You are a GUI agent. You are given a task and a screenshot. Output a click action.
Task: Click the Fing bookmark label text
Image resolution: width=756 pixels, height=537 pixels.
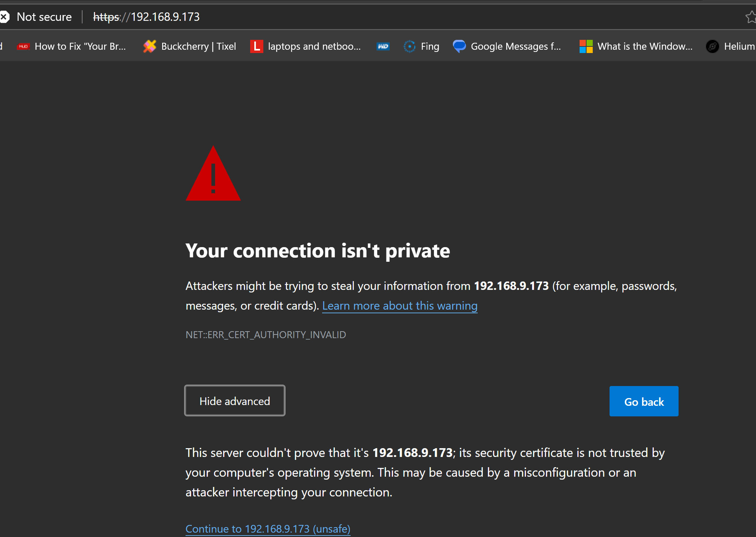pyautogui.click(x=430, y=46)
